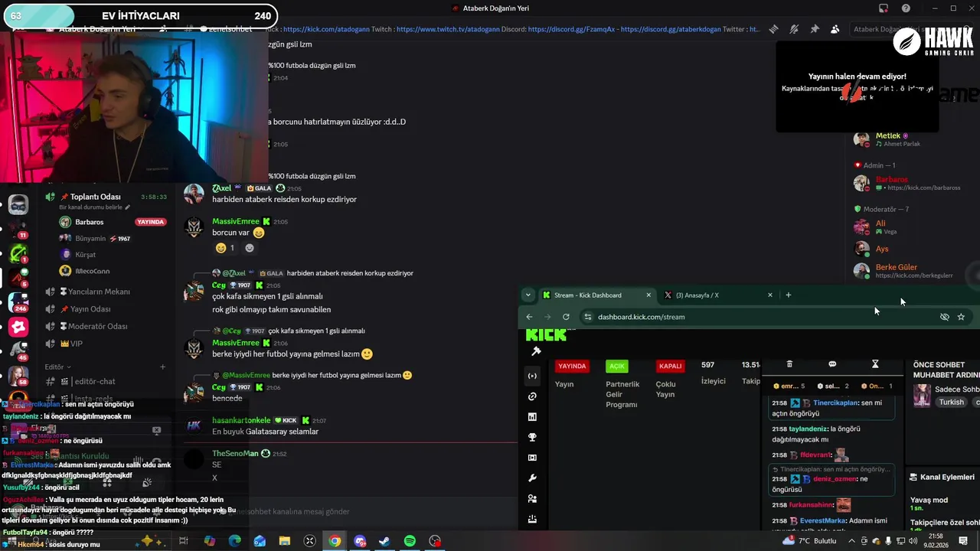Open Discord server icon with 58 badge
The image size is (980, 551).
(18, 374)
